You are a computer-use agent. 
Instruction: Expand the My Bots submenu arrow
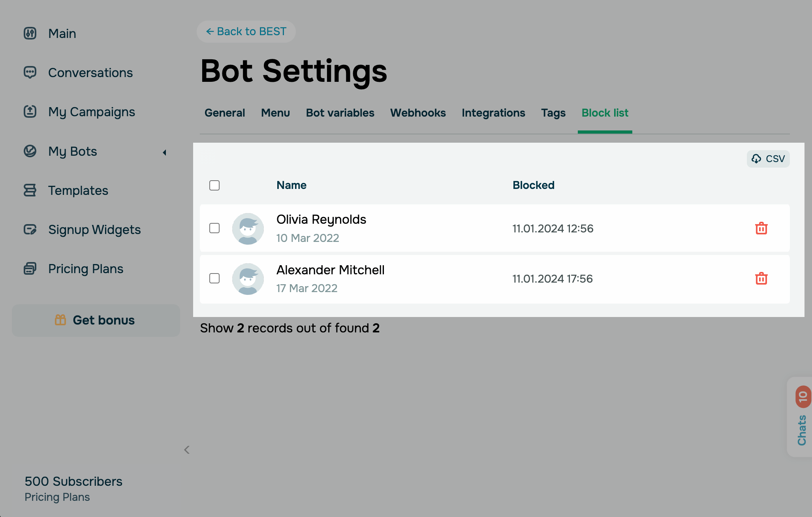click(x=165, y=152)
